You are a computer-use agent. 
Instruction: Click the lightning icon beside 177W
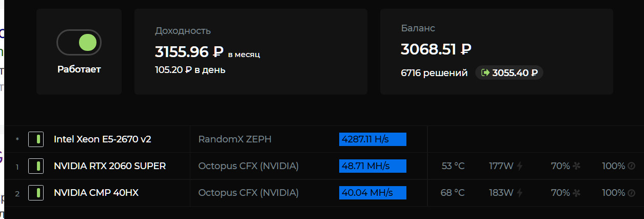click(520, 166)
